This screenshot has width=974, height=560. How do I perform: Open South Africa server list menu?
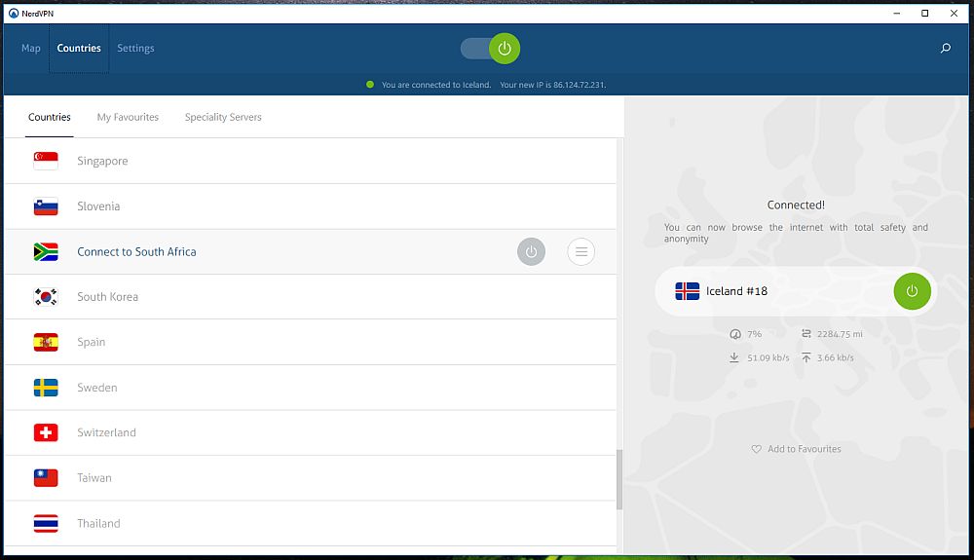[581, 251]
